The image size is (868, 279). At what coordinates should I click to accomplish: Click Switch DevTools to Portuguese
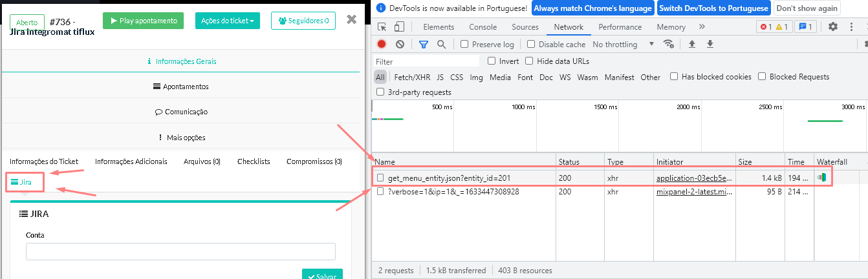tap(714, 8)
